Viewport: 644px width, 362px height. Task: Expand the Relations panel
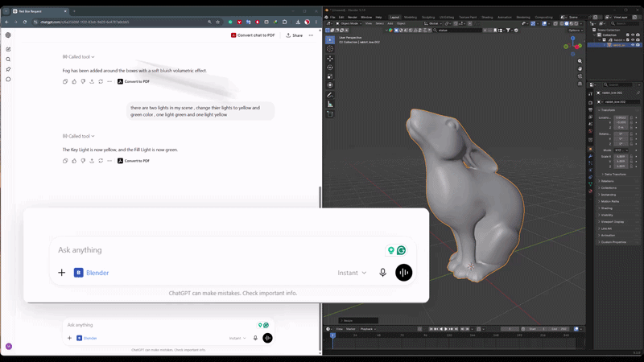pos(607,181)
